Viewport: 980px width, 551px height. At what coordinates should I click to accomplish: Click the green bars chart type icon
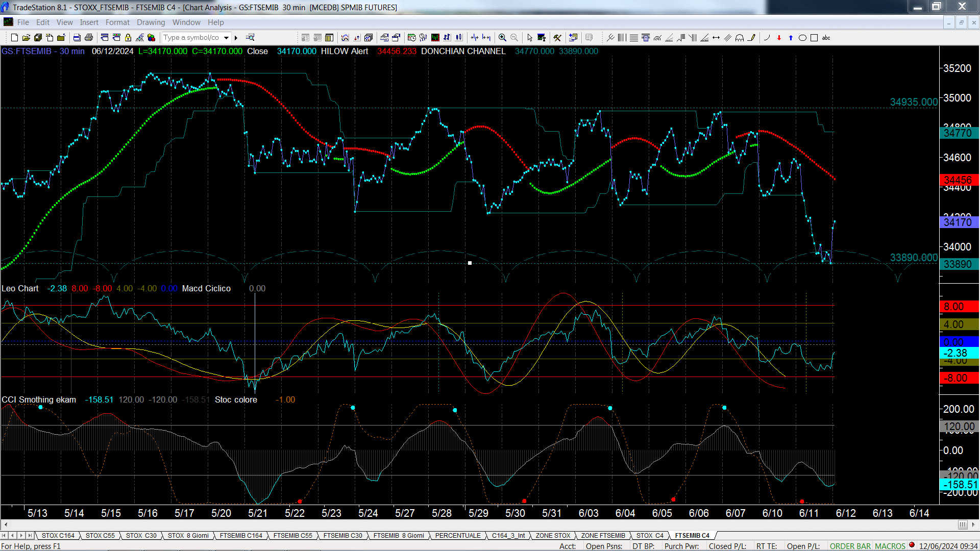click(x=435, y=38)
